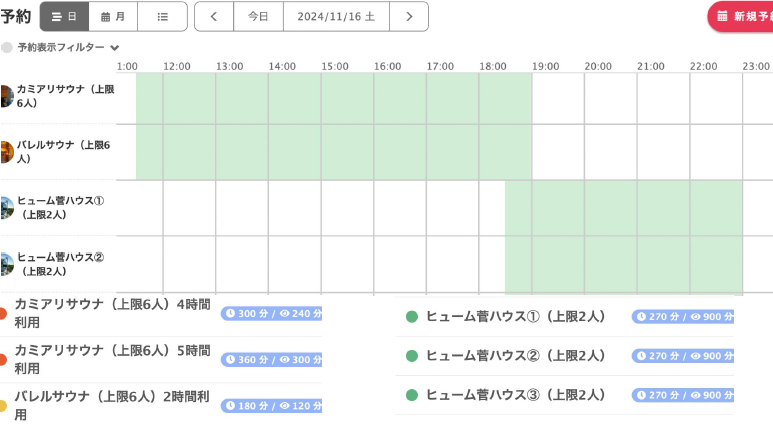
Task: Click the 270 分 badge for ヒューム管ハウス②
Action: click(683, 356)
